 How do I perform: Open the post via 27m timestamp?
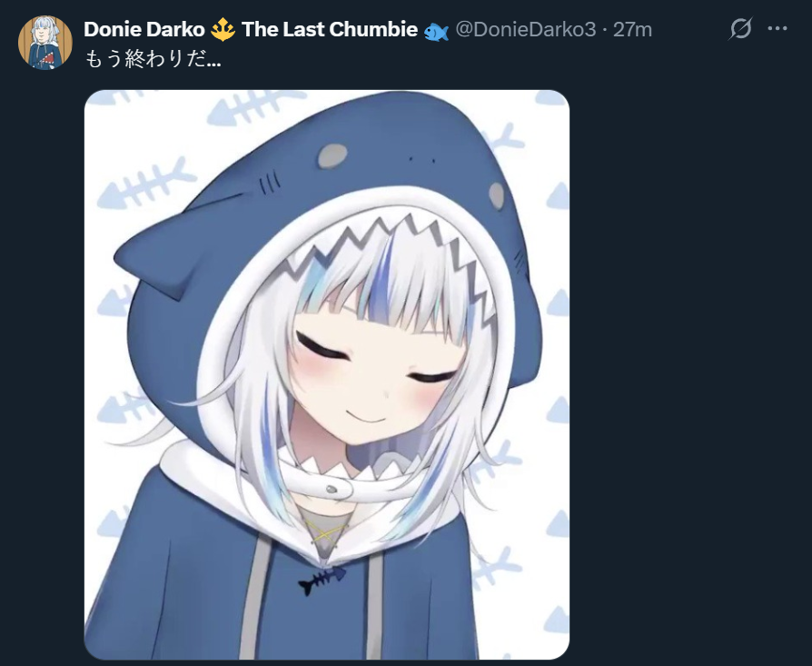(632, 29)
